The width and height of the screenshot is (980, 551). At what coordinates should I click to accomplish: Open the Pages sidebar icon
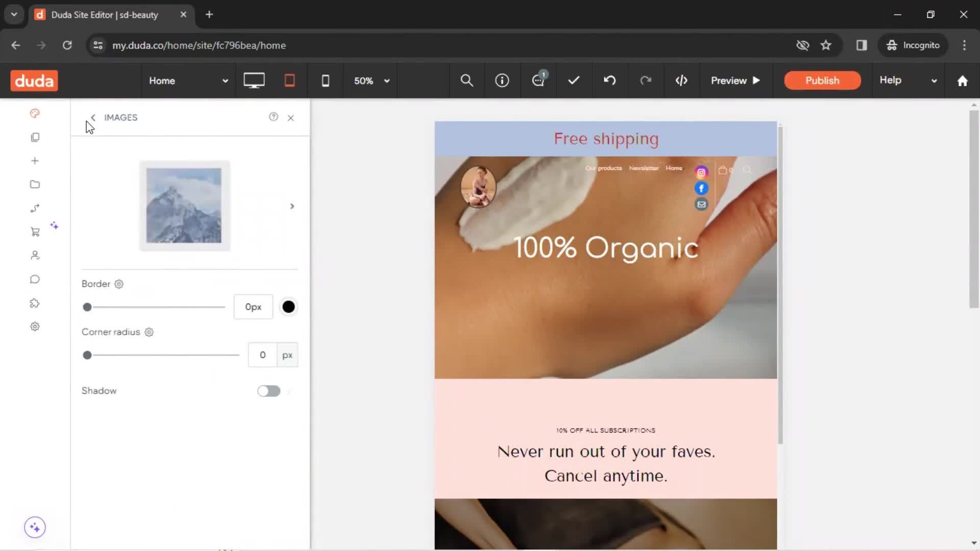tap(35, 137)
